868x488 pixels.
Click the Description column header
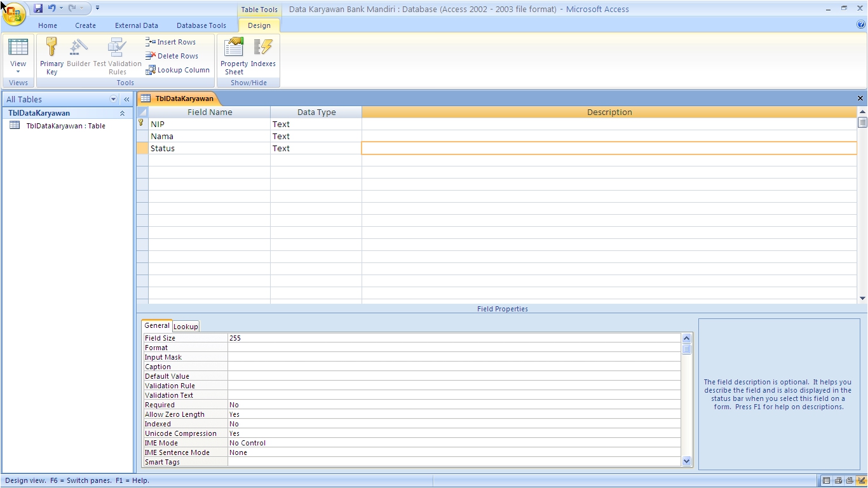coord(609,112)
